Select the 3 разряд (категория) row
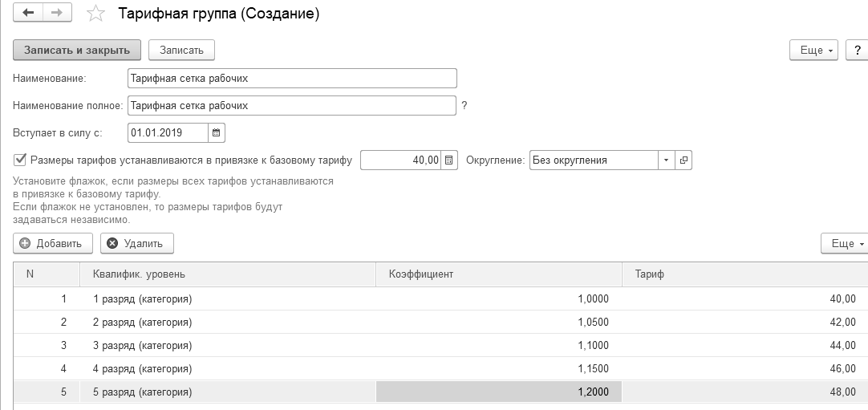The height and width of the screenshot is (410, 868). point(143,346)
